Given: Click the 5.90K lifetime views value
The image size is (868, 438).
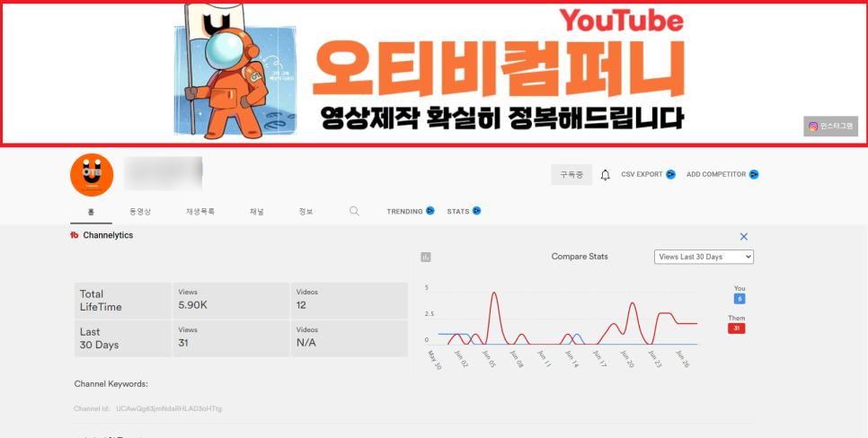Looking at the screenshot, I should (192, 305).
